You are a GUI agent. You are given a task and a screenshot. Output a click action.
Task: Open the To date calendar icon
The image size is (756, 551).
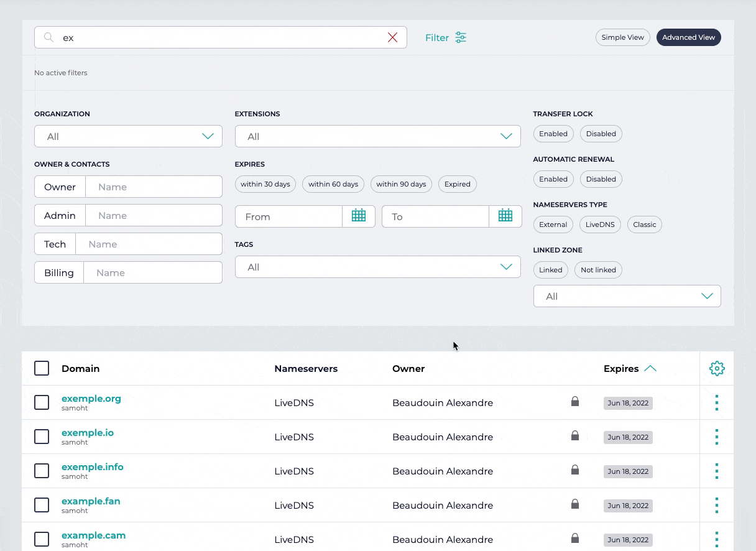click(505, 216)
